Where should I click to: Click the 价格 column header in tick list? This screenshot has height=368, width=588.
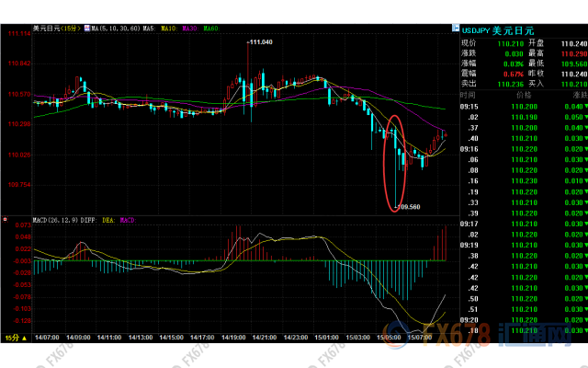tap(524, 95)
